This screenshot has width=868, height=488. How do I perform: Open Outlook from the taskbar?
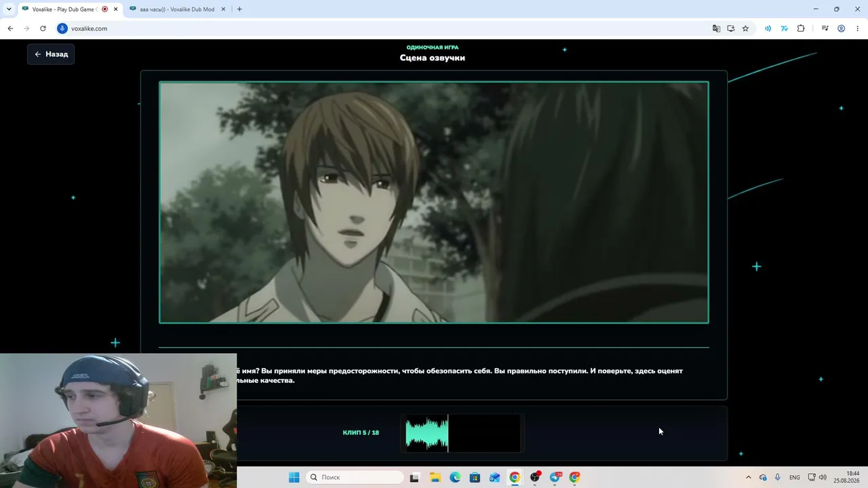pos(495,477)
